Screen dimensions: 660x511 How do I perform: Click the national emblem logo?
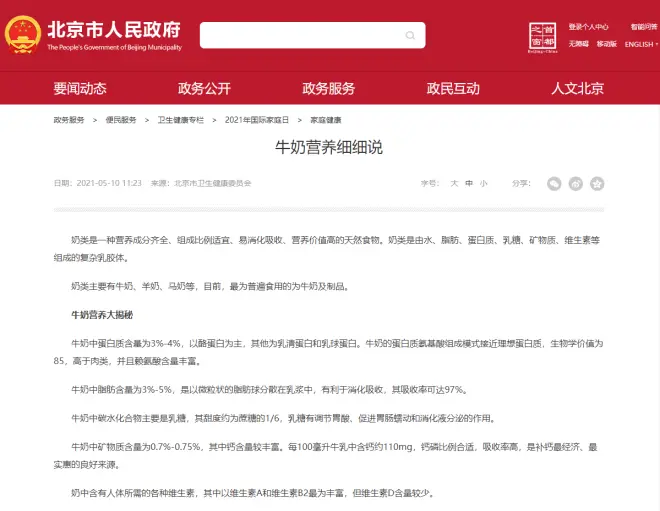tap(22, 35)
